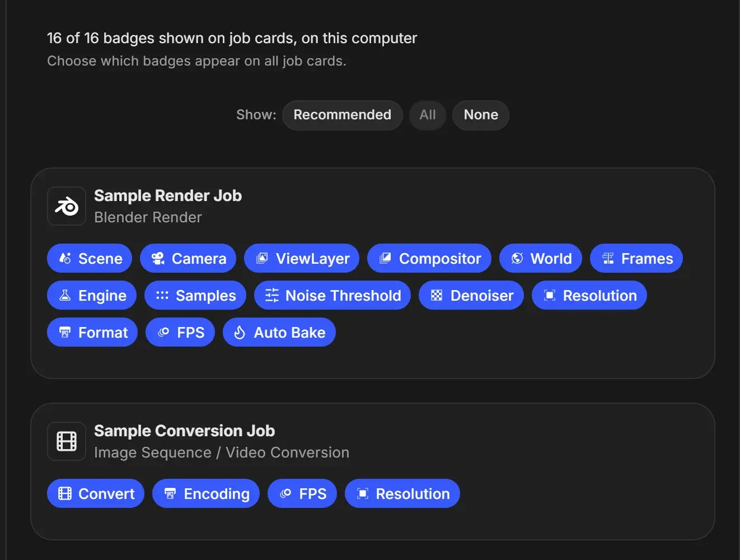Toggle the Format badge off
The image size is (740, 560).
click(92, 332)
